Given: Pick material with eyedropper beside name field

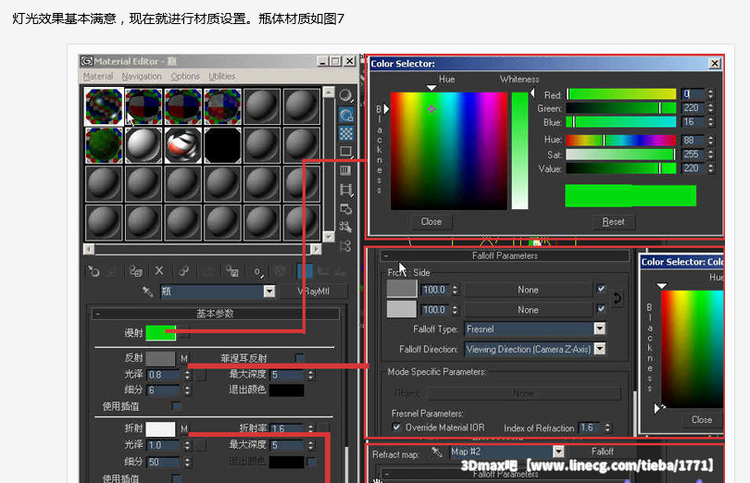Looking at the screenshot, I should [x=147, y=291].
